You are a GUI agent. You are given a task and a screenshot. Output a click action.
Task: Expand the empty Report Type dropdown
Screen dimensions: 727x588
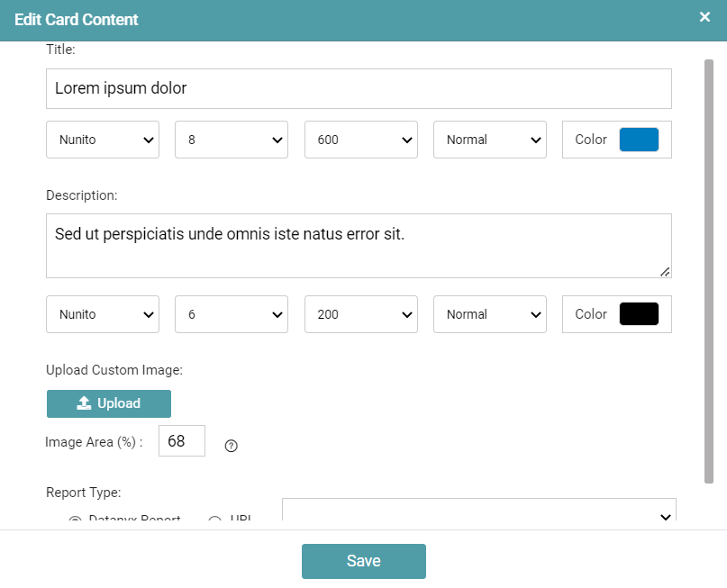(479, 513)
